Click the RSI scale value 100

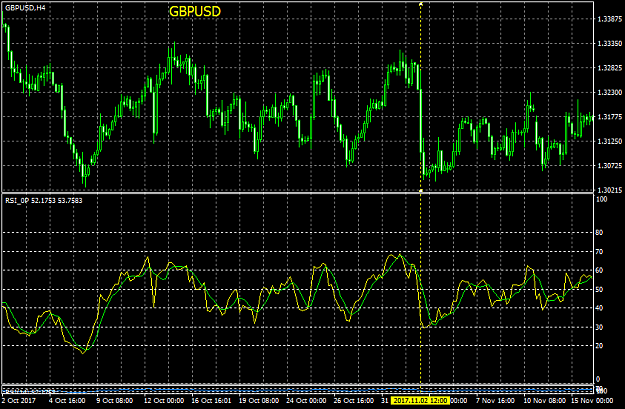tap(601, 199)
